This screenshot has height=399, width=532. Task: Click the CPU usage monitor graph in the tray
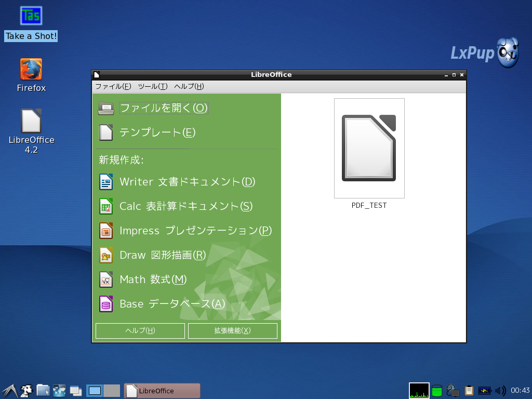[x=419, y=391]
